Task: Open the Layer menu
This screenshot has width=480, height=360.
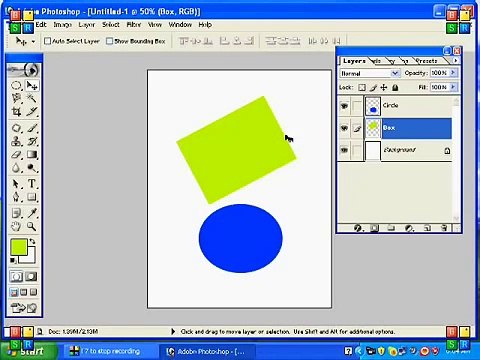Action: [87, 24]
